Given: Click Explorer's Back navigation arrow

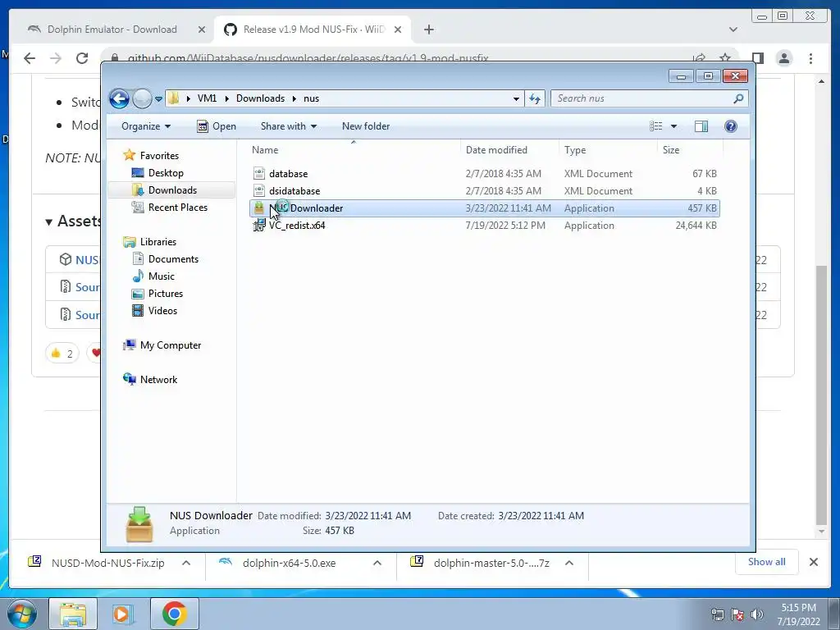Looking at the screenshot, I should pos(119,98).
